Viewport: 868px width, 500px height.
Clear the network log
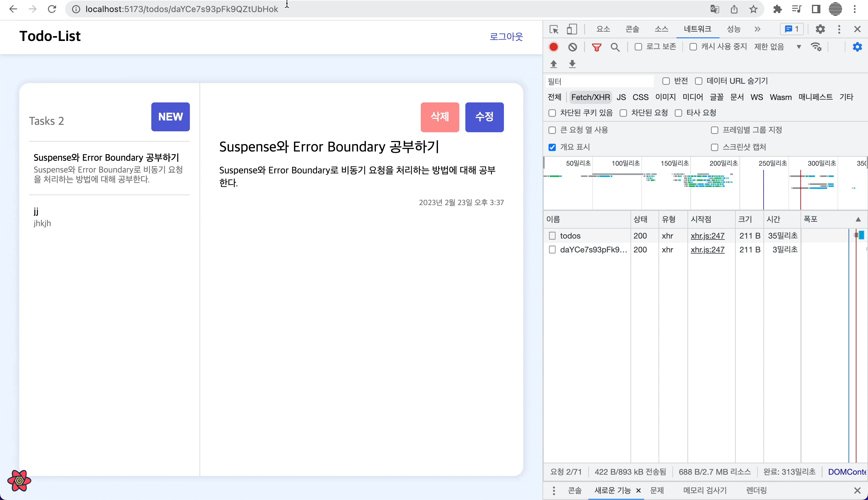[572, 47]
